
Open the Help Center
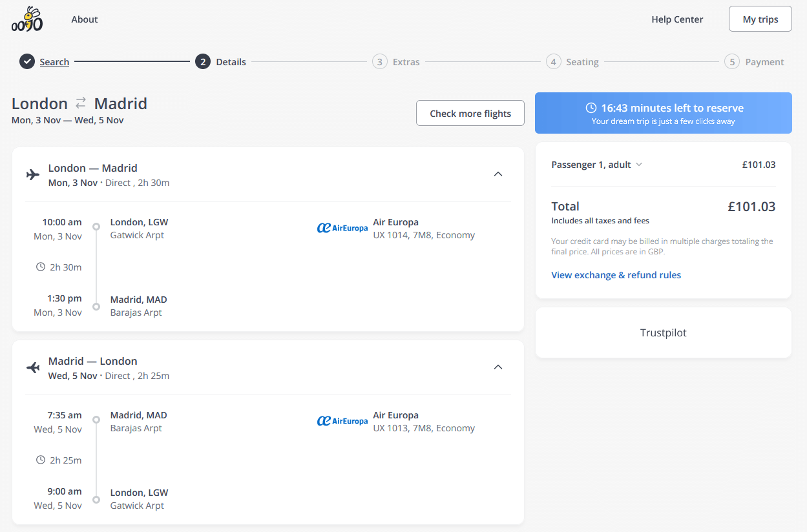click(x=676, y=19)
